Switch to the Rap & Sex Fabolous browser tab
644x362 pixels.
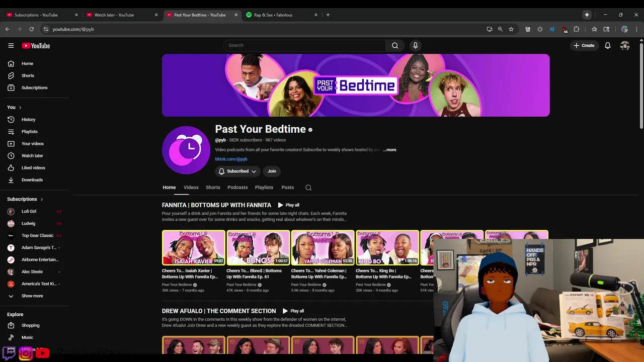click(x=281, y=15)
